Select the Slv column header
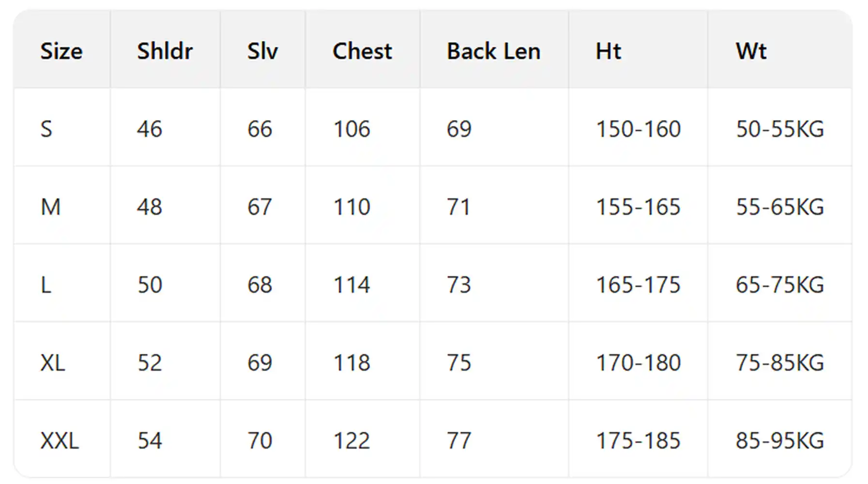The image size is (868, 484). pos(262,51)
